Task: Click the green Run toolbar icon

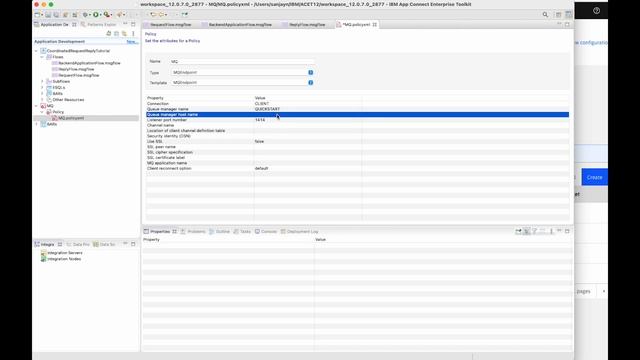Action: tap(96, 15)
